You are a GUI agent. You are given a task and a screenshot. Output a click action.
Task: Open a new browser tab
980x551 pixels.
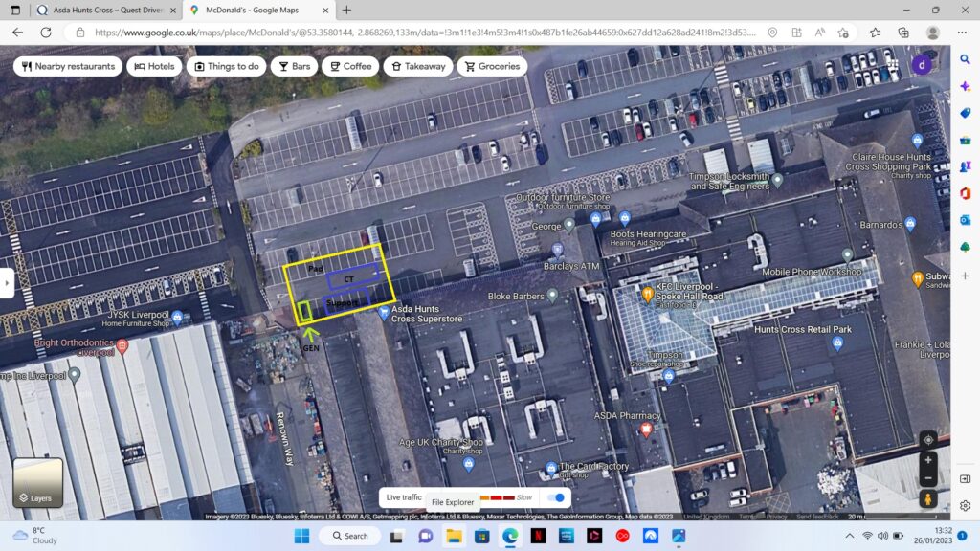pyautogui.click(x=346, y=10)
